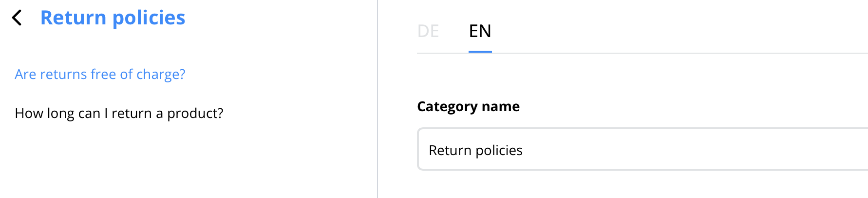Open the 'Are returns free of charge?' question
This screenshot has width=868, height=198.
click(100, 74)
